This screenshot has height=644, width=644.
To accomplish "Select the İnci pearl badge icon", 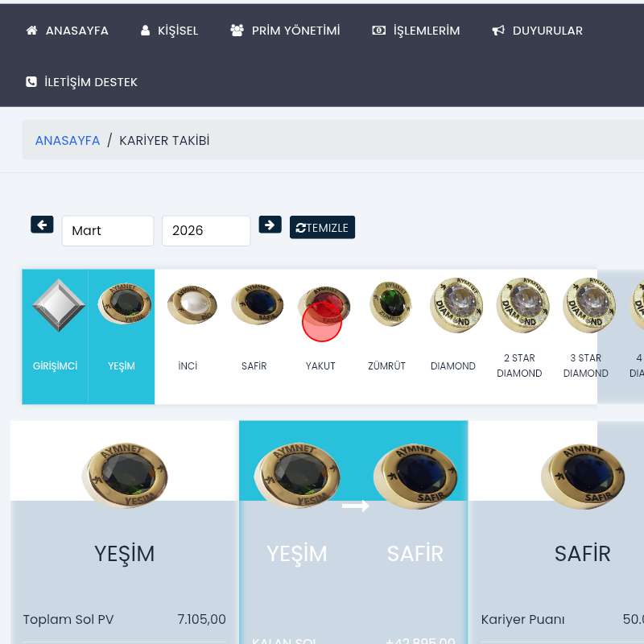I will (x=192, y=304).
